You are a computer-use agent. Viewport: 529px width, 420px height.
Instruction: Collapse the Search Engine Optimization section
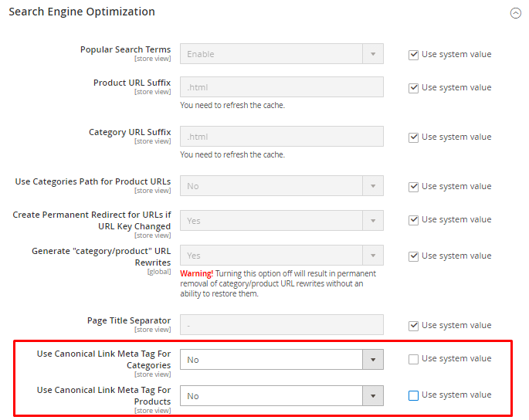click(x=515, y=13)
